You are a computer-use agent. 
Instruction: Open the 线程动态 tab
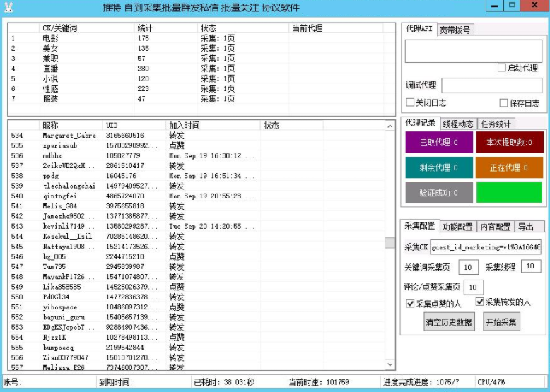pyautogui.click(x=458, y=124)
